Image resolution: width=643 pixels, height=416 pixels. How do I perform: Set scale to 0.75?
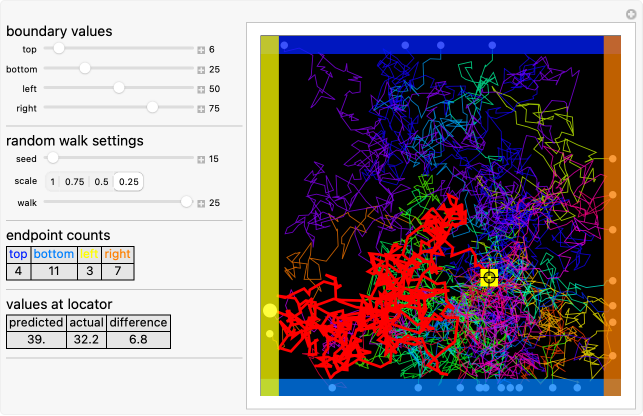click(x=75, y=182)
